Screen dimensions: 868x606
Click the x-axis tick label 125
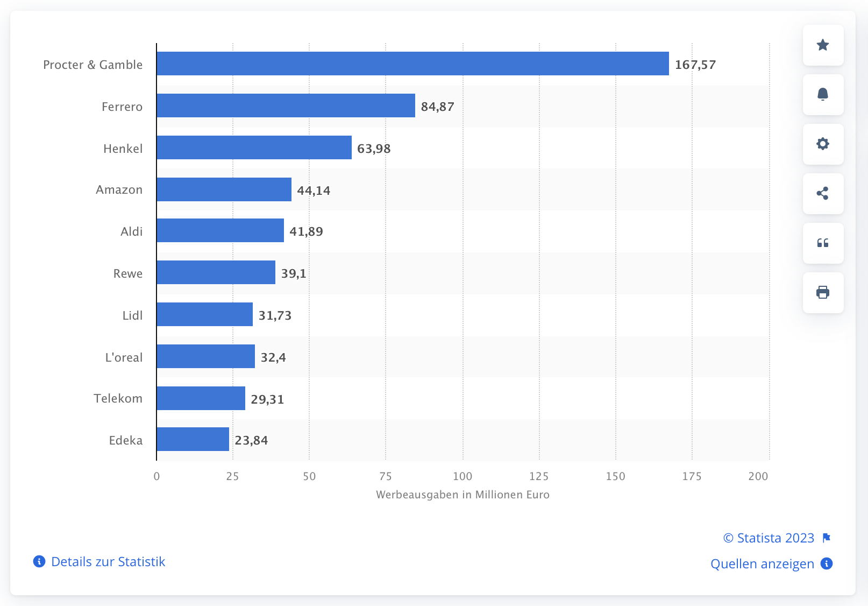tap(539, 476)
